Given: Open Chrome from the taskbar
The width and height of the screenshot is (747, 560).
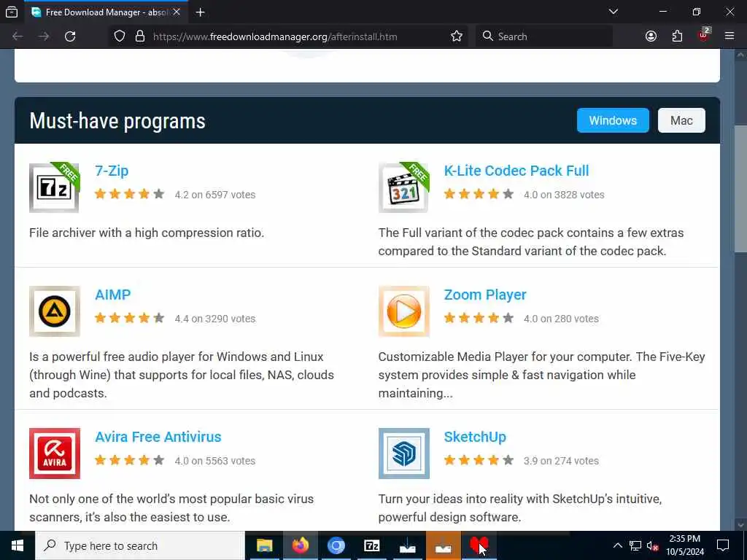Looking at the screenshot, I should click(x=336, y=545).
